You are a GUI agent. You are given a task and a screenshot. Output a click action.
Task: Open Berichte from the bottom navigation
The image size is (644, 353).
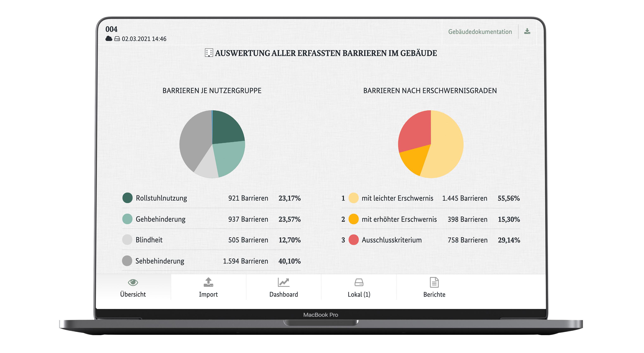click(434, 294)
